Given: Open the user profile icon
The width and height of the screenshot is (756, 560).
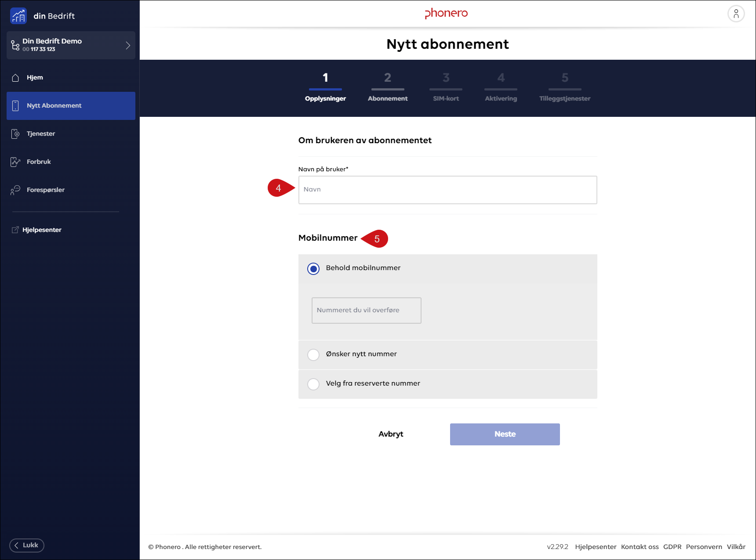Looking at the screenshot, I should pos(736,14).
